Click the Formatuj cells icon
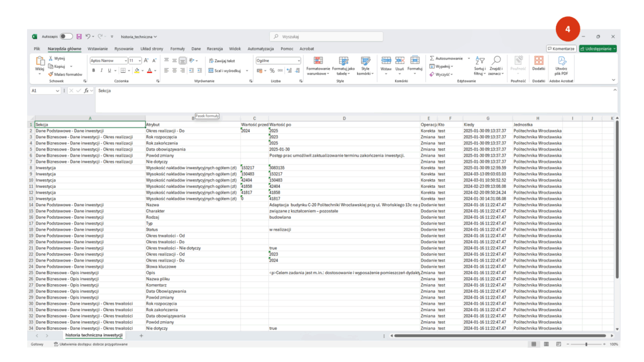The image size is (644, 362). (x=415, y=60)
